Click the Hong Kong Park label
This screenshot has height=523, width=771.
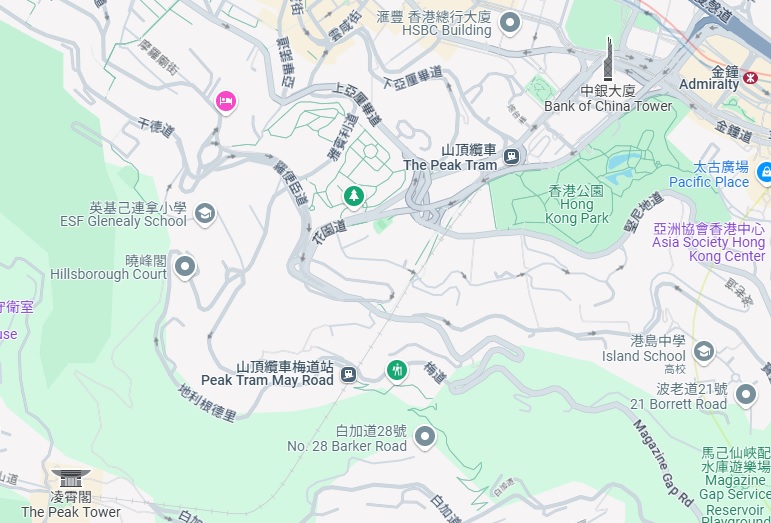577,204
